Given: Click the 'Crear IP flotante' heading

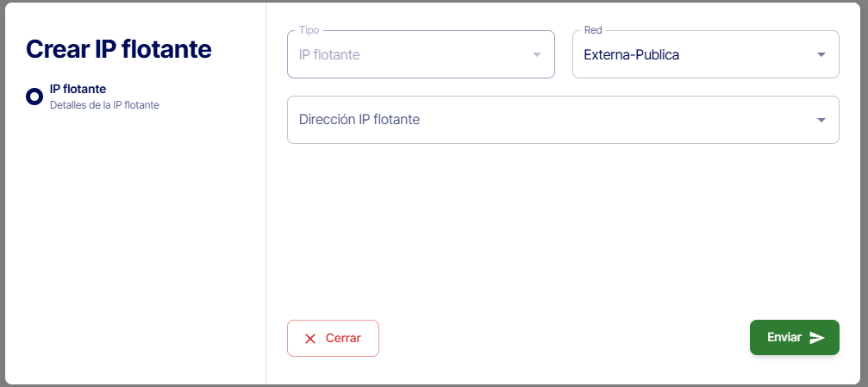Looking at the screenshot, I should [x=118, y=49].
